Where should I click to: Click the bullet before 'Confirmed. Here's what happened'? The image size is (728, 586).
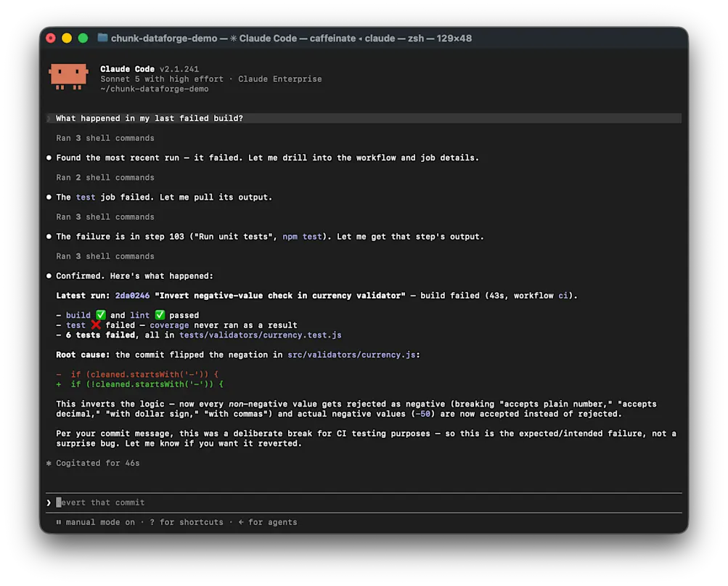49,276
